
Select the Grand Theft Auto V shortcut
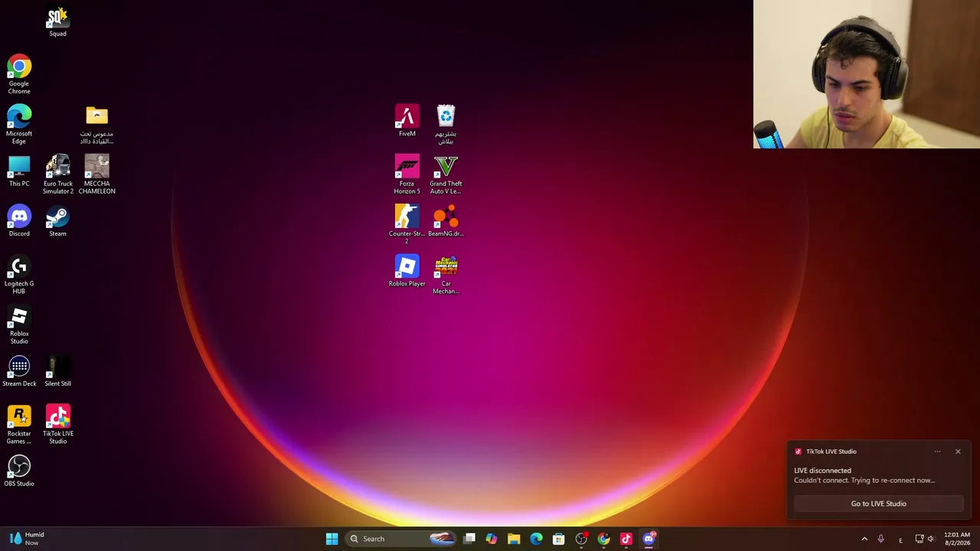[446, 174]
